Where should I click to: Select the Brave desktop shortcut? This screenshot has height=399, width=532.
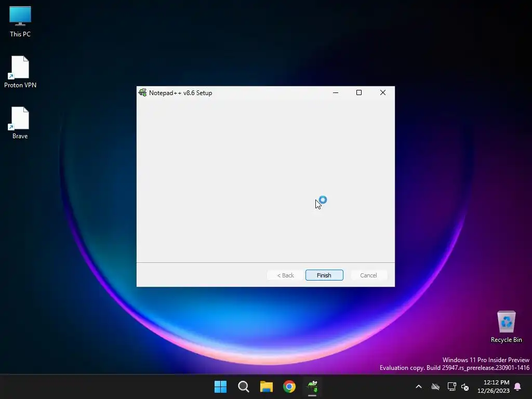pos(20,123)
